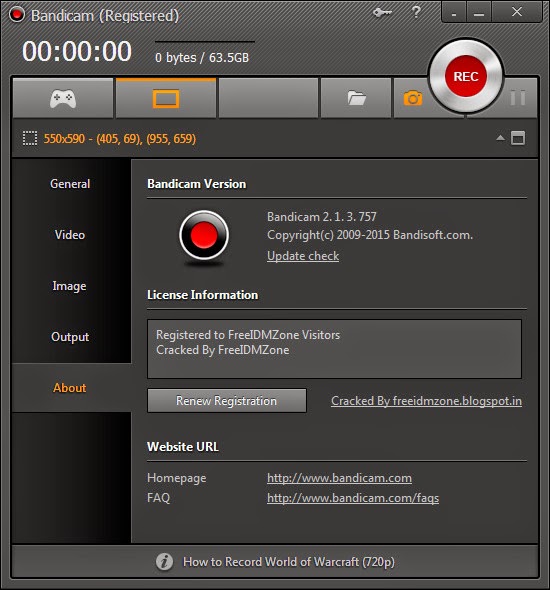Click the Renew Registration button
This screenshot has height=590, width=550.
(227, 401)
